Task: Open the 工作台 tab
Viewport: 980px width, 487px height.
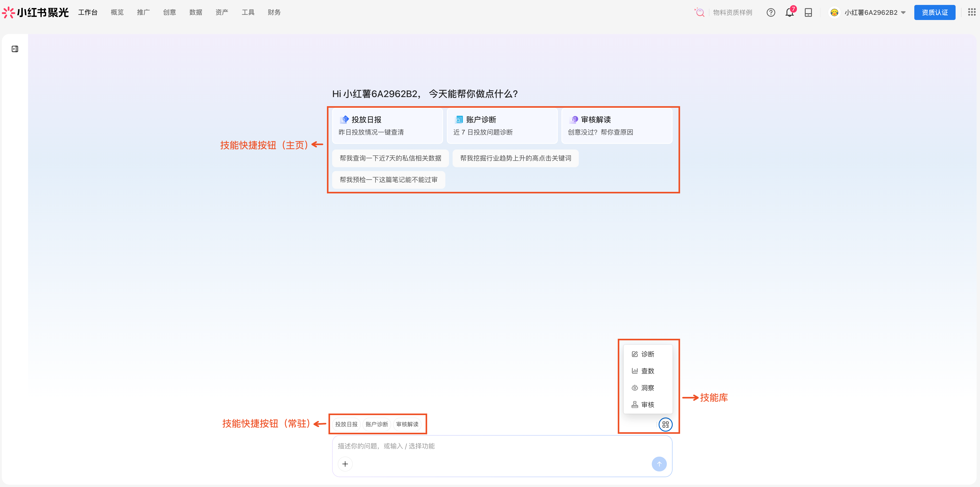Action: pyautogui.click(x=88, y=12)
